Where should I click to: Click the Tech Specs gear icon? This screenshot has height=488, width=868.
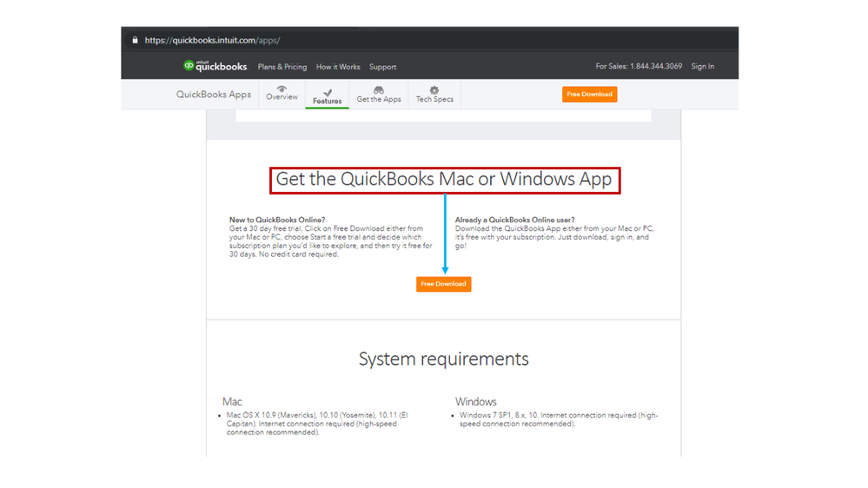[x=434, y=89]
